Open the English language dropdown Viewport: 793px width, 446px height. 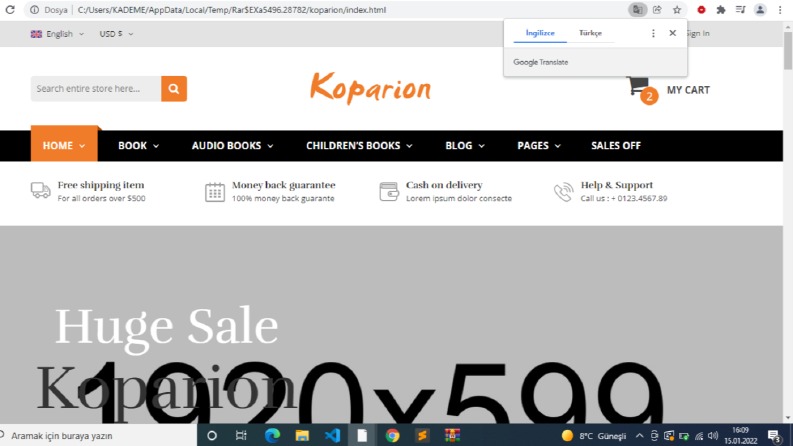coord(57,34)
